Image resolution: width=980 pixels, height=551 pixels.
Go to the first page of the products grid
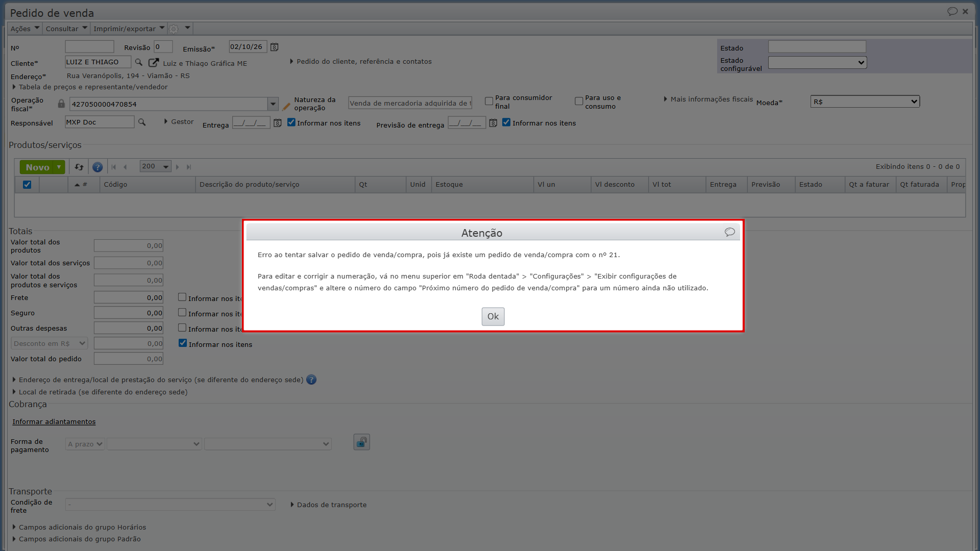tap(113, 167)
